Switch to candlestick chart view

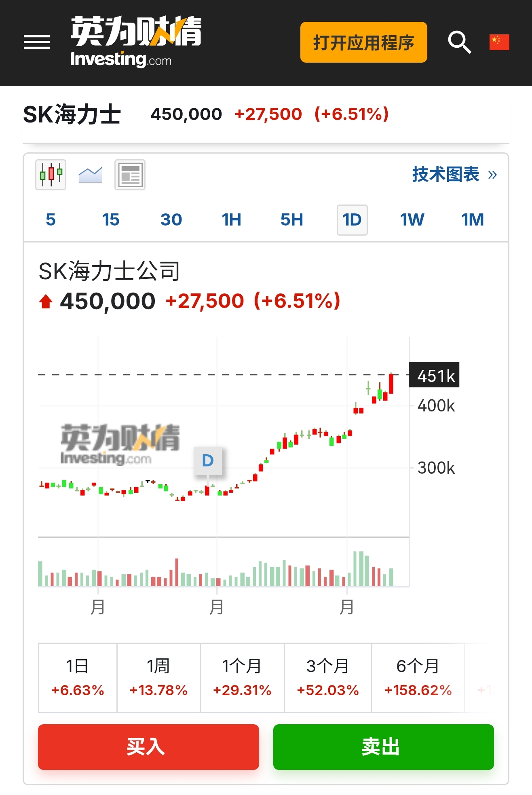51,175
